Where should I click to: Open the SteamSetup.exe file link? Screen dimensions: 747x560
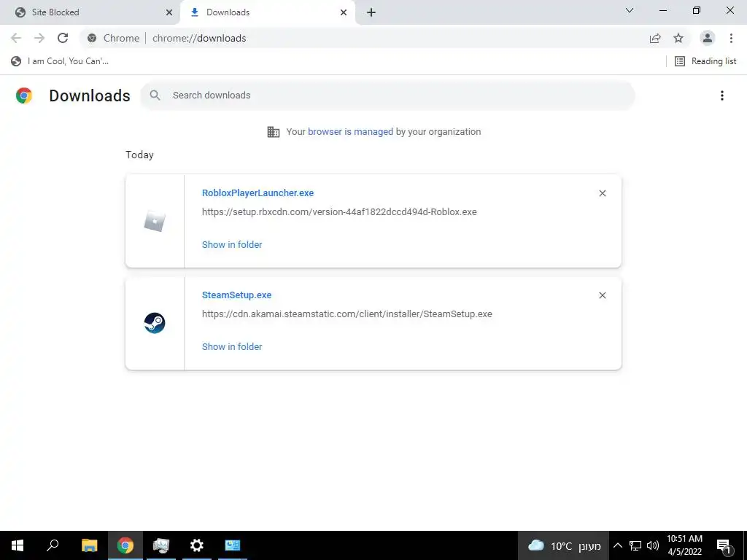pos(237,295)
